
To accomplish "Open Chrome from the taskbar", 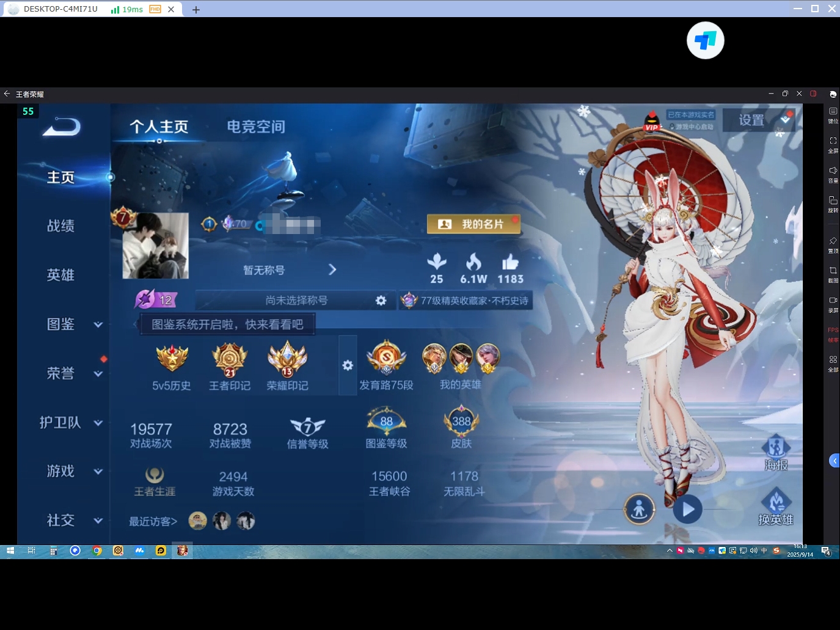I will click(97, 551).
